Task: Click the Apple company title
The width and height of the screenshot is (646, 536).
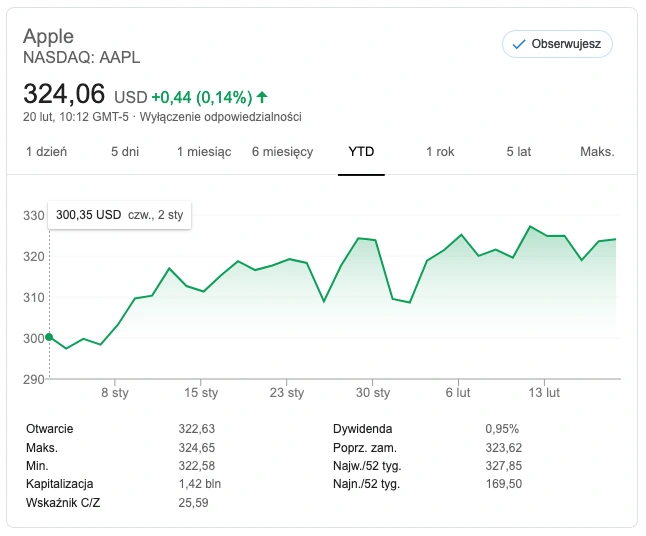Action: tap(48, 36)
